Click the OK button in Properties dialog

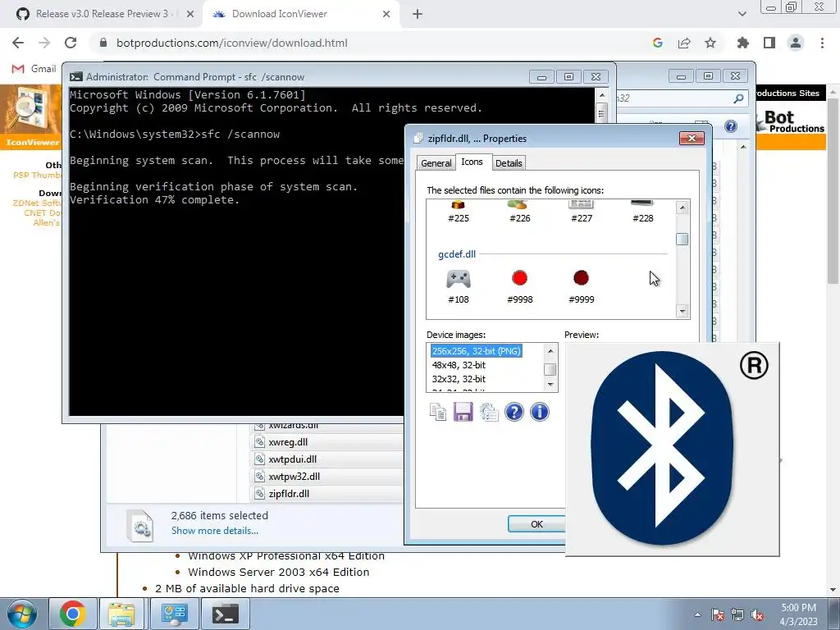point(536,524)
